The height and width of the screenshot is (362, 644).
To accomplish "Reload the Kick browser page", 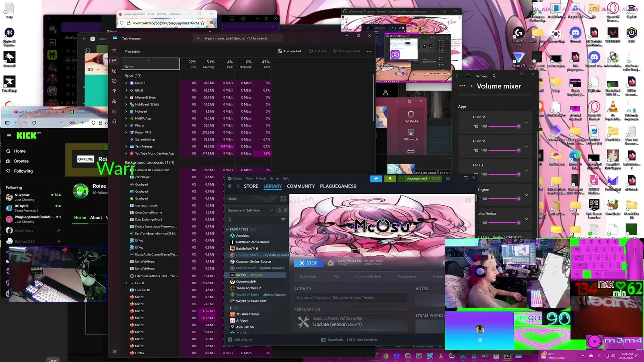I will click(34, 123).
